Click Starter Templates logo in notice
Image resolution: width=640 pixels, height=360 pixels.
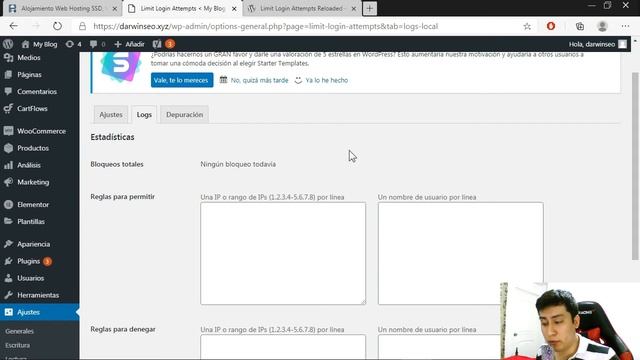121,67
